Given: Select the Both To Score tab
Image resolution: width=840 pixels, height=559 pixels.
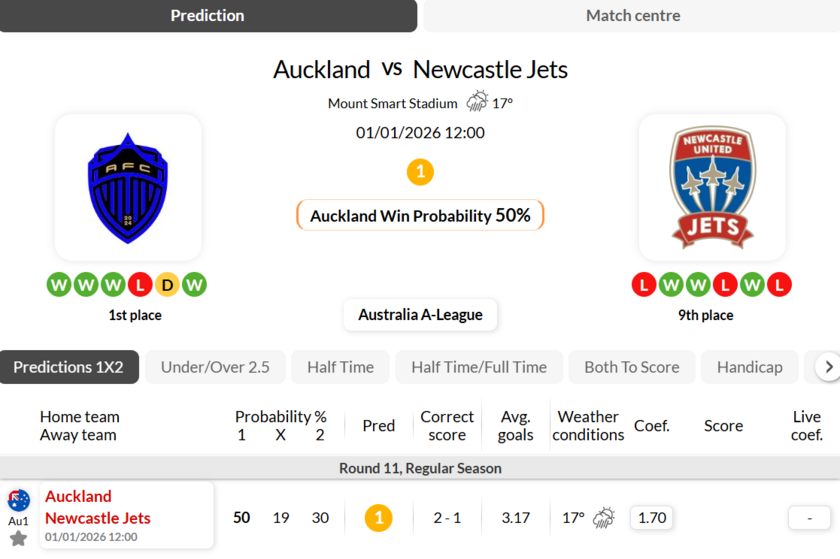Looking at the screenshot, I should pyautogui.click(x=631, y=367).
